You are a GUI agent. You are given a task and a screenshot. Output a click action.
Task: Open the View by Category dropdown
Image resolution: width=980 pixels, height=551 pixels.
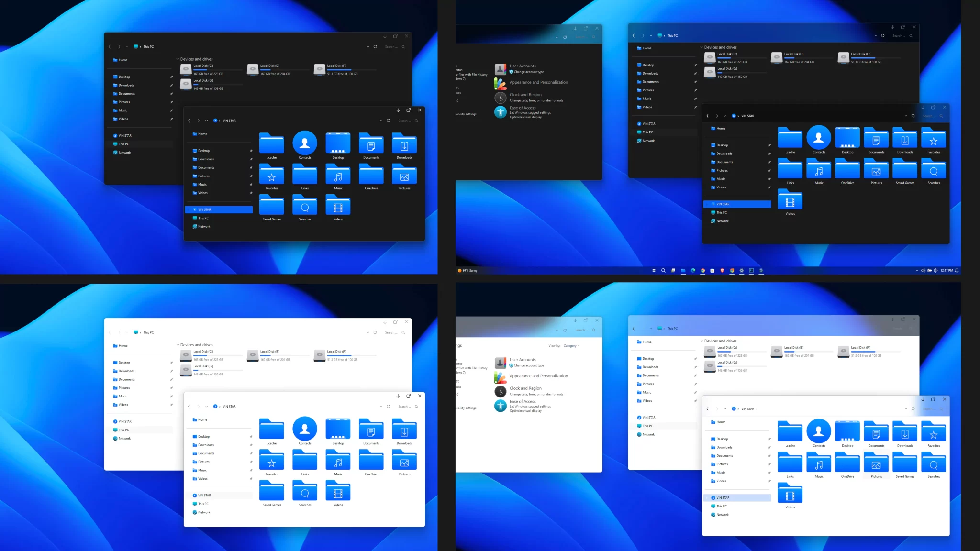tap(572, 346)
